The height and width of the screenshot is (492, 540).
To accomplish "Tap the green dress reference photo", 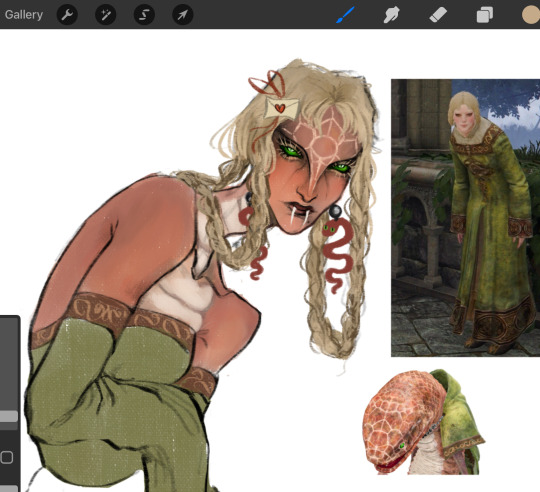I will click(465, 218).
